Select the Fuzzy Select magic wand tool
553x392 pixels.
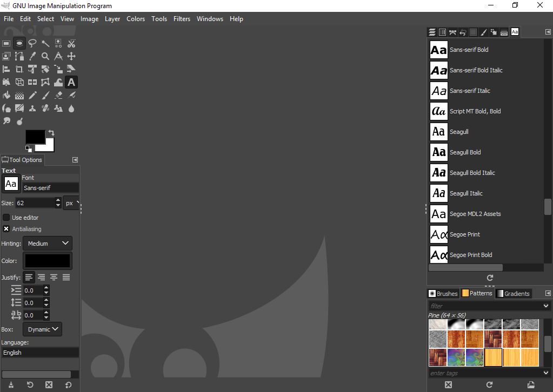(x=45, y=43)
